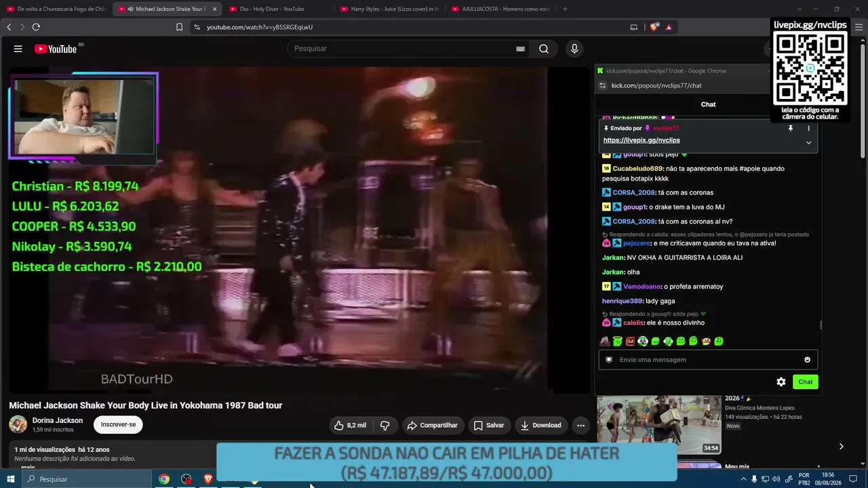The image size is (868, 488).
Task: Click the site settings icon beside the URL
Action: [x=197, y=27]
